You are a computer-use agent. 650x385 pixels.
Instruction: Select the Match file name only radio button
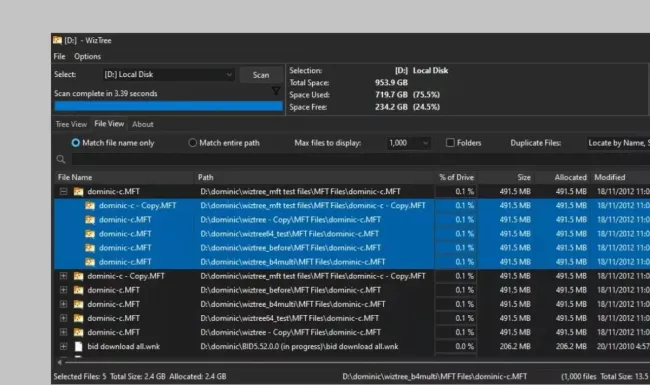(75, 143)
